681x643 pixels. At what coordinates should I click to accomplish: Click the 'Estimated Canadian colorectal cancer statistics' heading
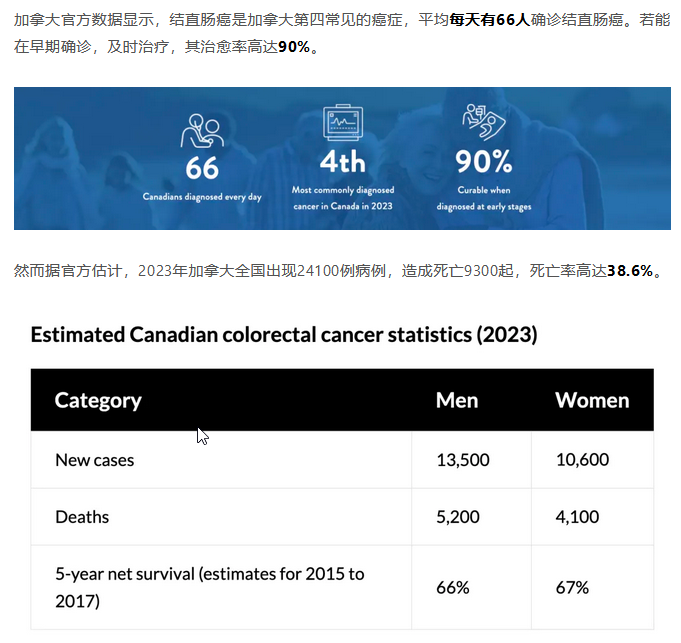[284, 335]
